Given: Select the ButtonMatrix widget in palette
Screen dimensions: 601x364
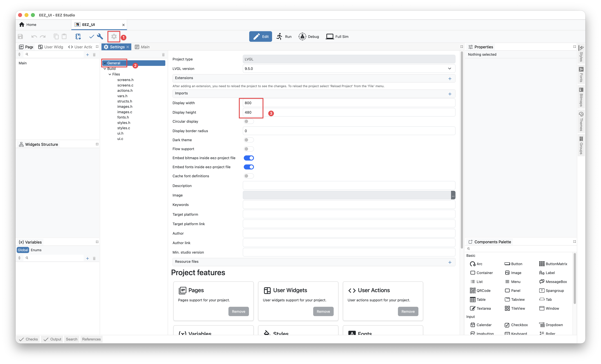Looking at the screenshot, I should pyautogui.click(x=553, y=264).
